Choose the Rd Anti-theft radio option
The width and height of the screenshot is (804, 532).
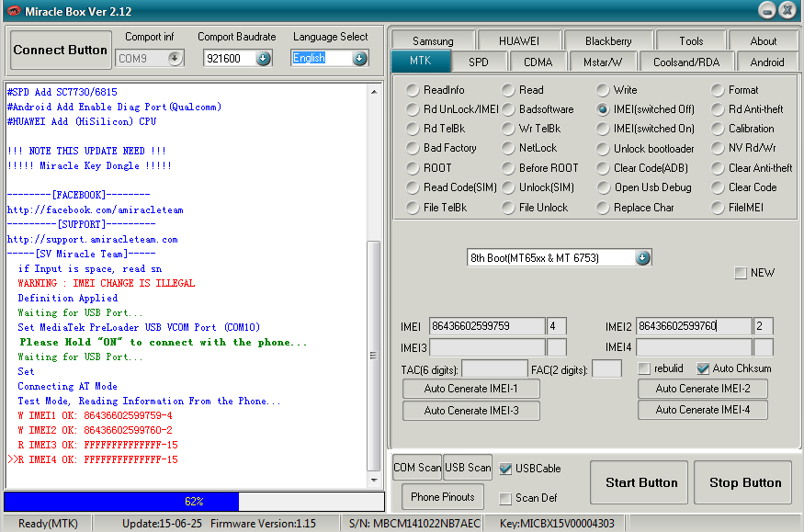pos(718,109)
